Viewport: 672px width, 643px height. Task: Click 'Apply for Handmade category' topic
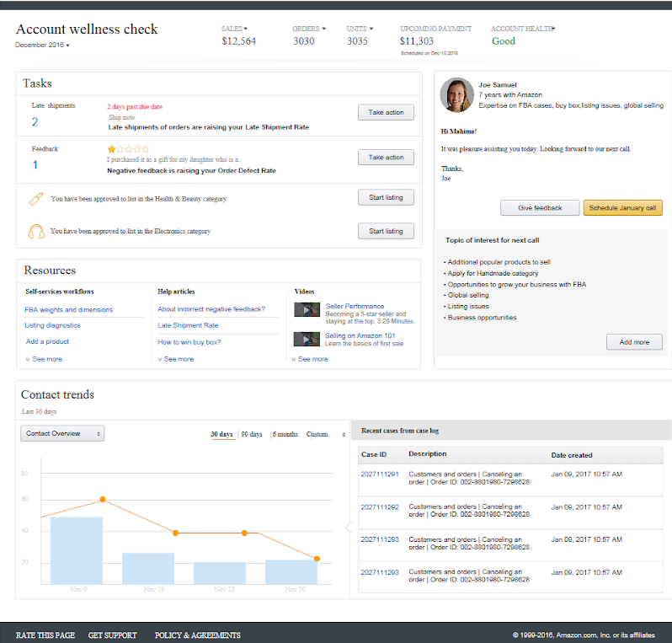[493, 274]
